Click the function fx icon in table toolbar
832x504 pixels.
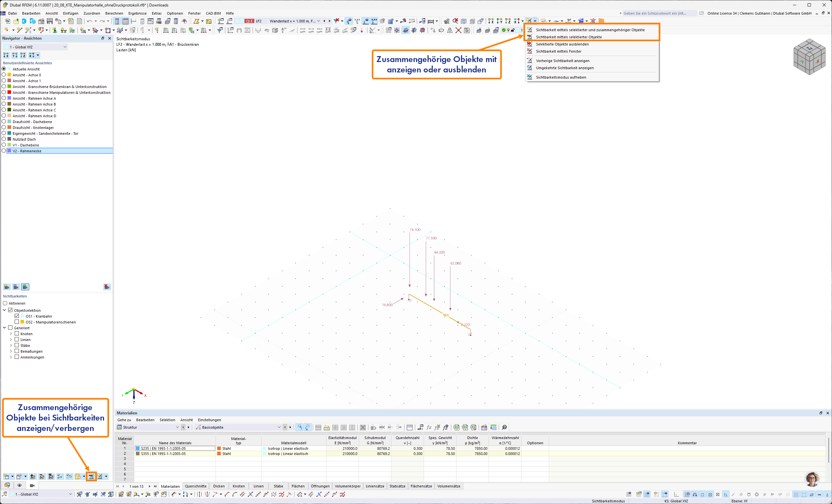pyautogui.click(x=429, y=427)
